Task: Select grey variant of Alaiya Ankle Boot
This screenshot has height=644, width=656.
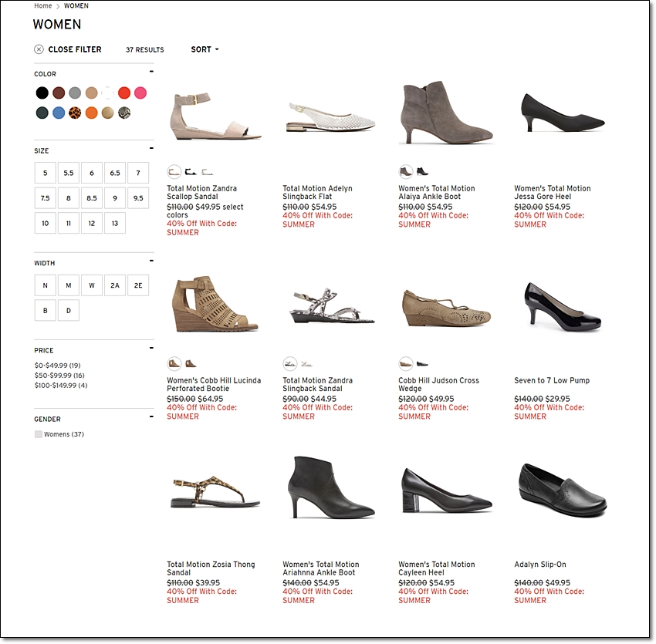Action: pyautogui.click(x=406, y=171)
